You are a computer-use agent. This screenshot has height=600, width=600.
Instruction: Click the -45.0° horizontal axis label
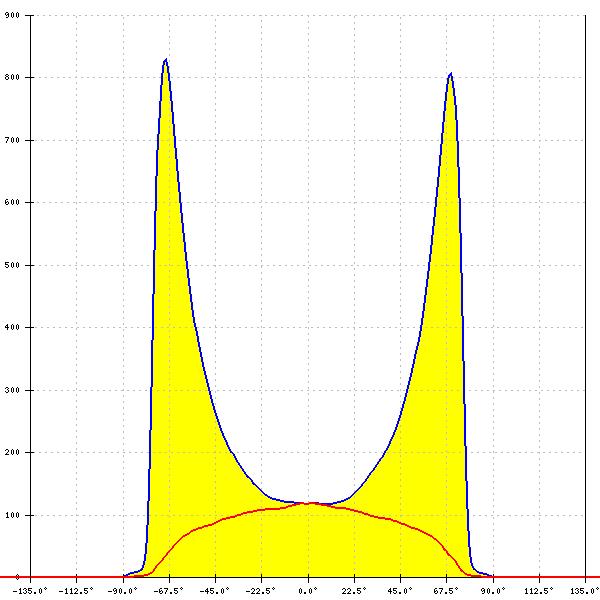click(x=214, y=591)
